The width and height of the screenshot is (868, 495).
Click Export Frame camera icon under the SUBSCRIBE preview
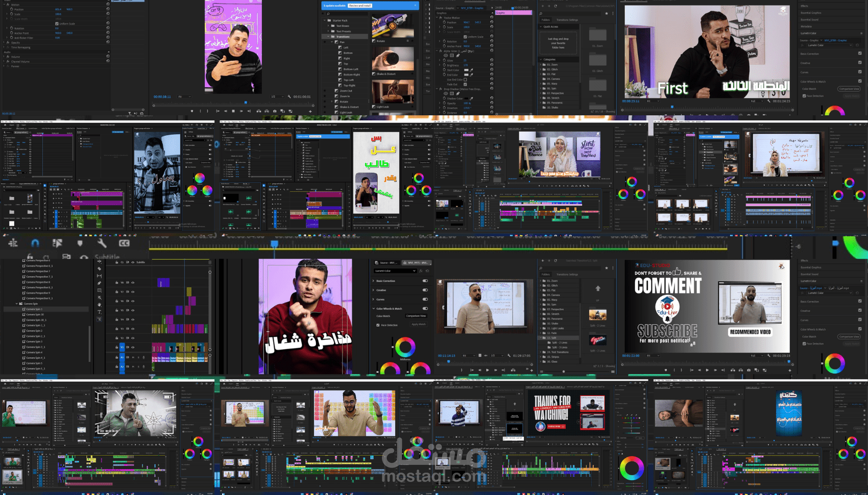(x=749, y=370)
